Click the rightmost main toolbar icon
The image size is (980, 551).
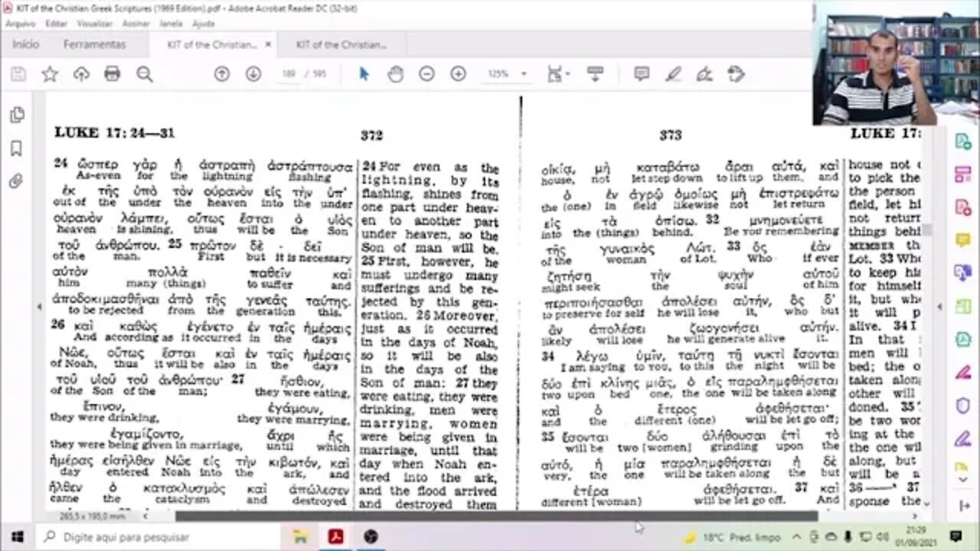(736, 74)
